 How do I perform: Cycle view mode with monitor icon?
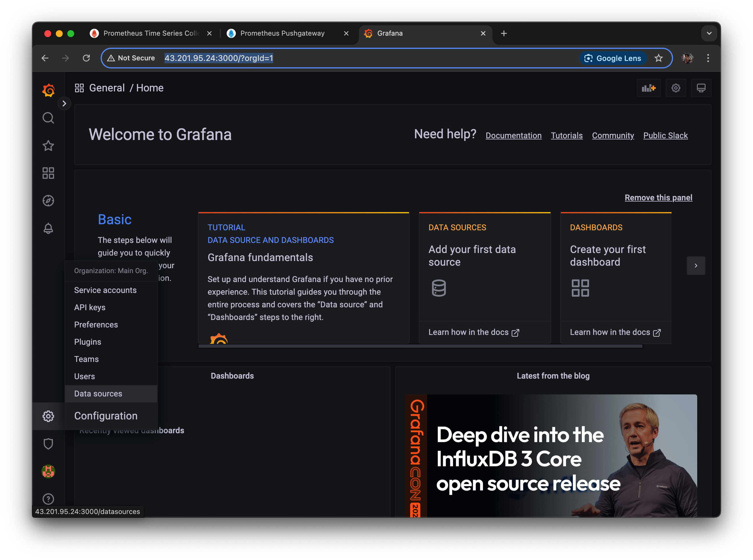point(701,88)
